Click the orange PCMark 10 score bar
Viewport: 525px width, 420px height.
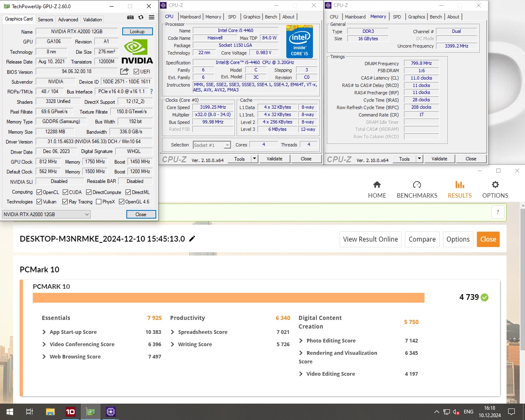click(x=228, y=298)
